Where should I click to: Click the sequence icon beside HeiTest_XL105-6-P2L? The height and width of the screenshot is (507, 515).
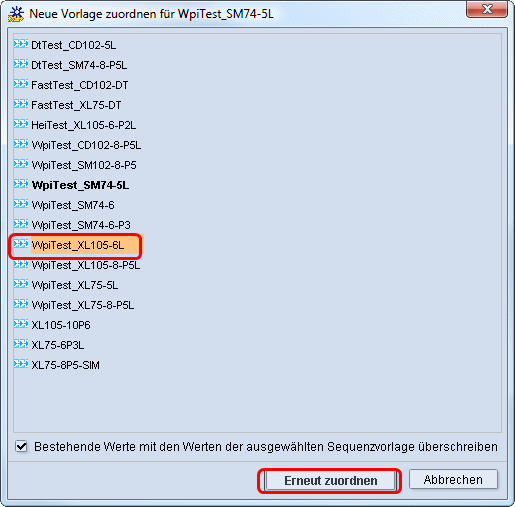21,124
